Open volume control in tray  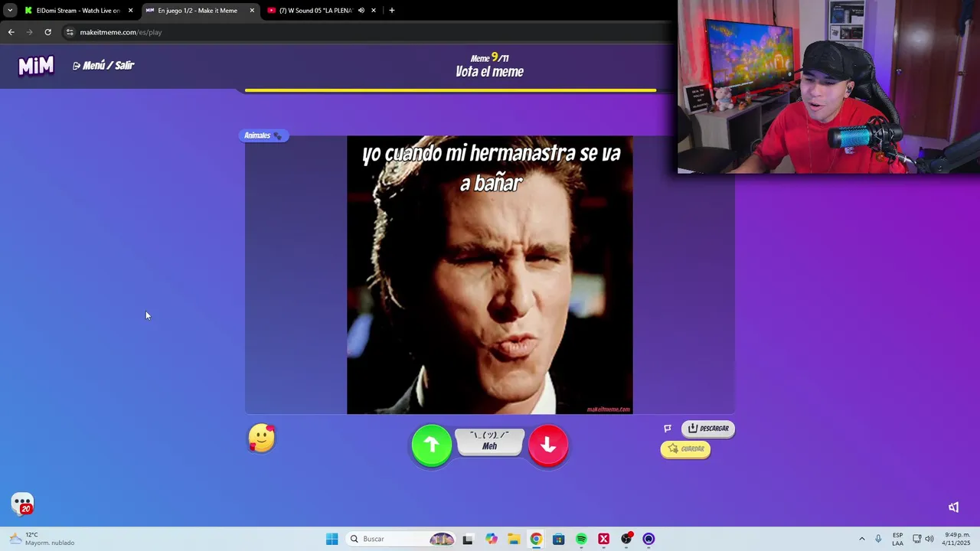pyautogui.click(x=929, y=539)
